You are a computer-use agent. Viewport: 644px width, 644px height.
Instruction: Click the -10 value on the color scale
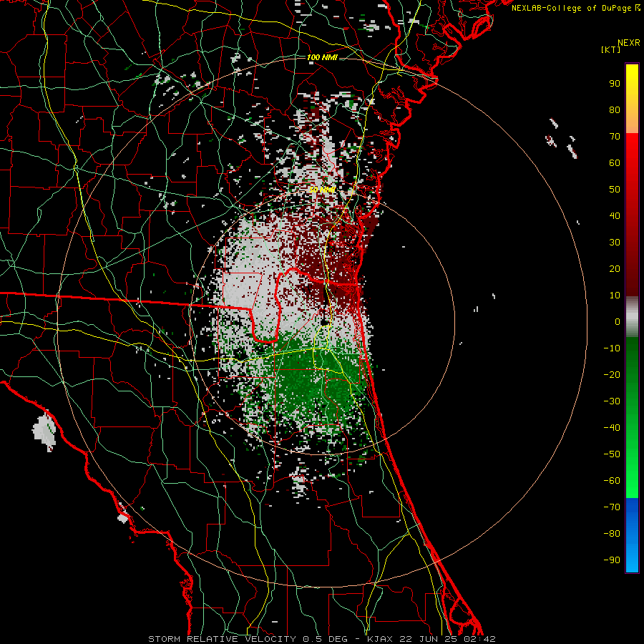click(612, 348)
